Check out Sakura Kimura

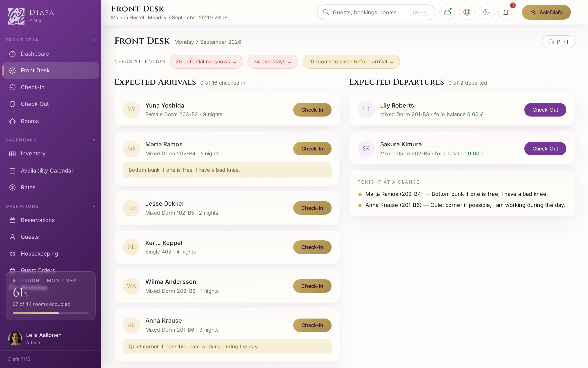click(x=545, y=149)
